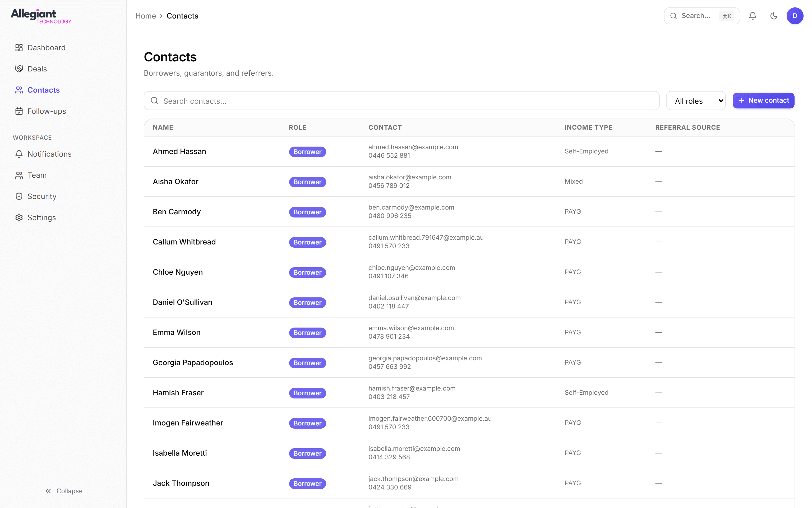Click phone 0456 789 012
The height and width of the screenshot is (508, 812).
389,185
